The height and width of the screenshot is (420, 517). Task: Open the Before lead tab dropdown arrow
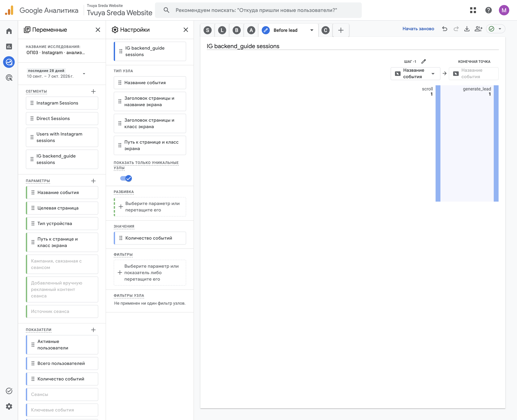pyautogui.click(x=312, y=30)
